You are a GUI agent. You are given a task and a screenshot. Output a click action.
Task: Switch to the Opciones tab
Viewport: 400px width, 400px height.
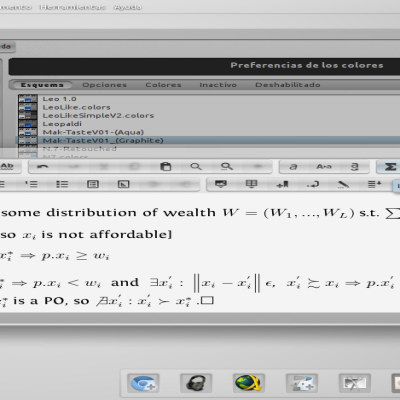click(x=104, y=85)
